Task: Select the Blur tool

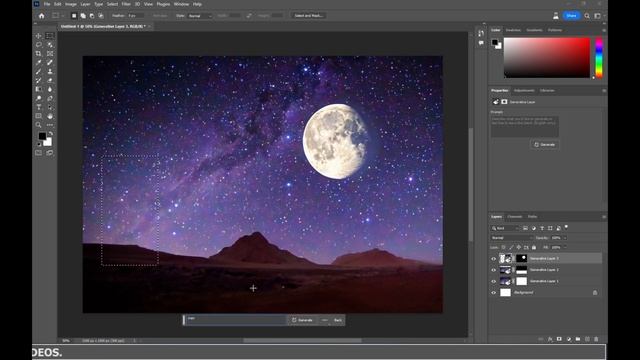Action: pyautogui.click(x=50, y=89)
